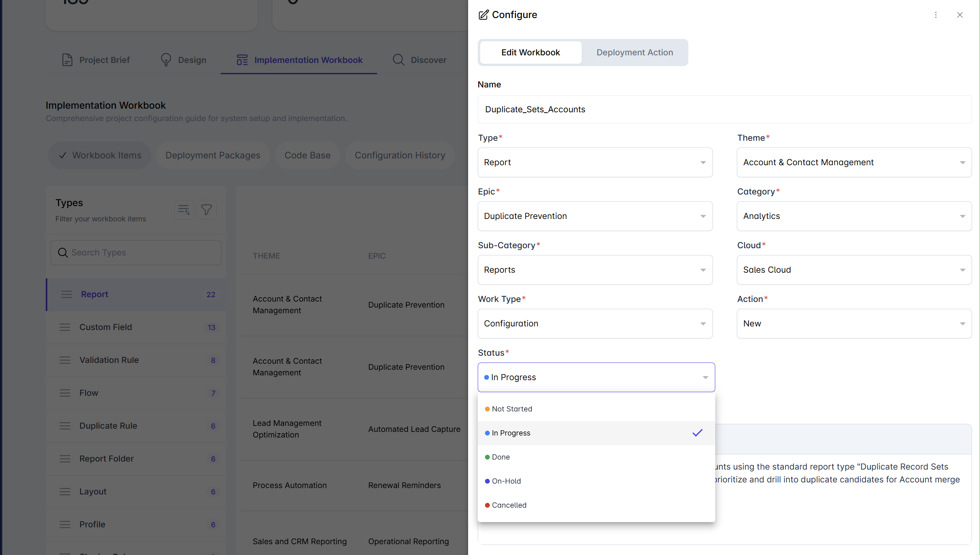Image resolution: width=980 pixels, height=555 pixels.
Task: Click drag handle icon for Duplicate Rule
Action: 65,426
